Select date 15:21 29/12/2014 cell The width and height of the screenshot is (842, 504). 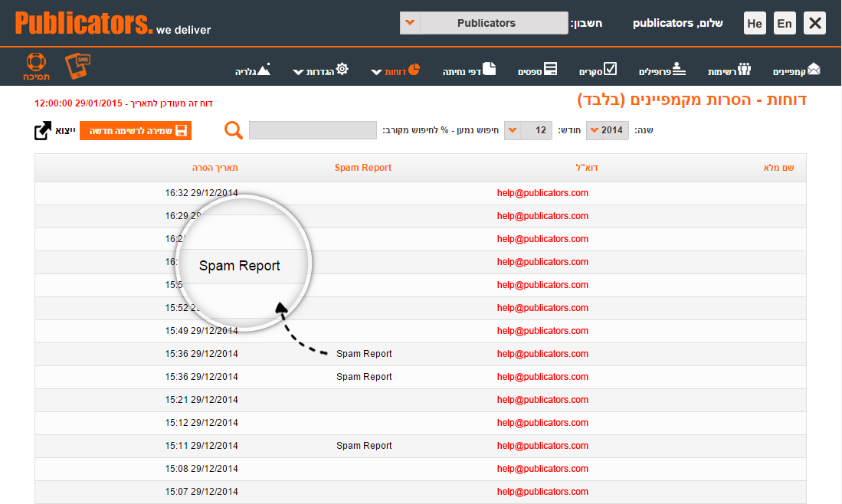[201, 399]
